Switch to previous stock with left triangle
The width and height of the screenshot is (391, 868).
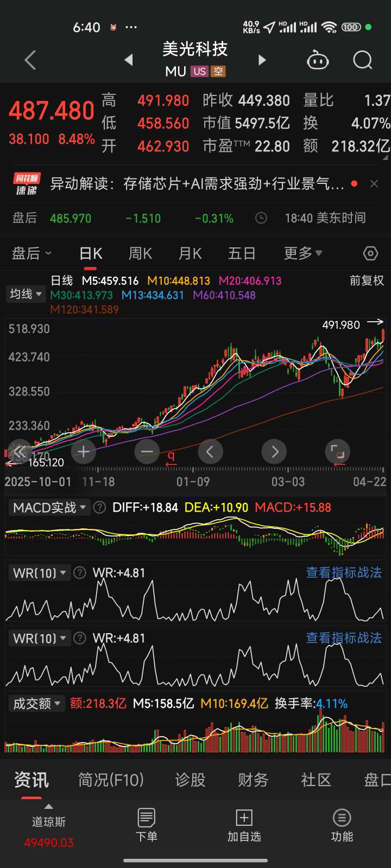coord(129,60)
